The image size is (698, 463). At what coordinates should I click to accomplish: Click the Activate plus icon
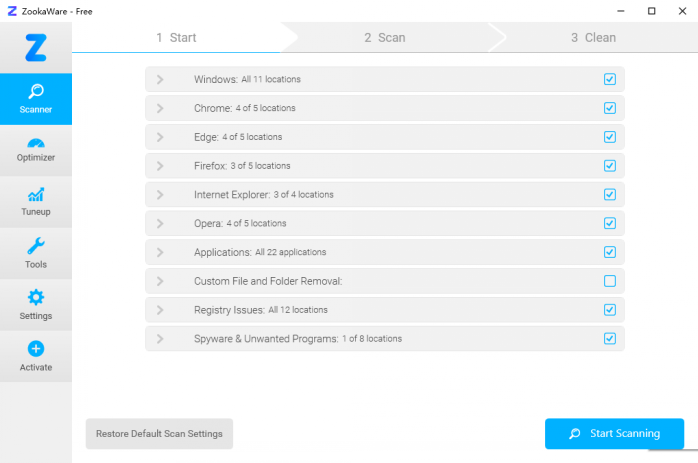[36, 349]
